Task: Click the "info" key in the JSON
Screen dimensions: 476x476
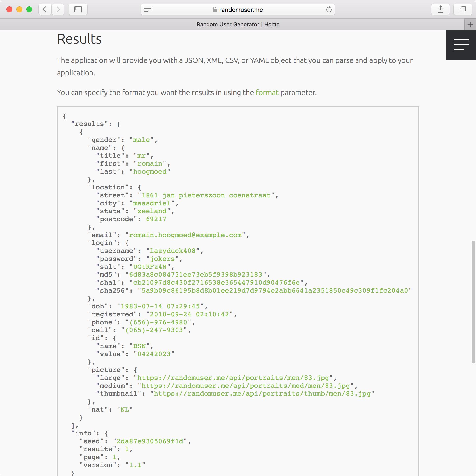Action: [84, 433]
